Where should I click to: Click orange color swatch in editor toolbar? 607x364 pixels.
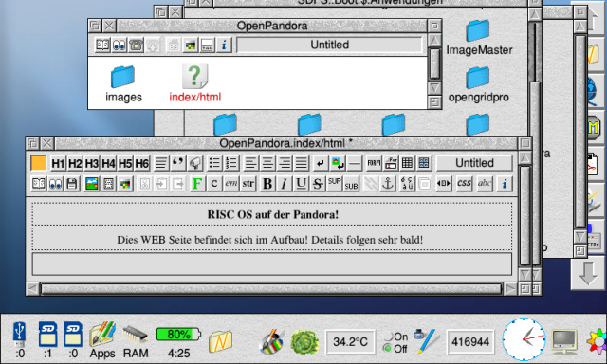coord(38,163)
